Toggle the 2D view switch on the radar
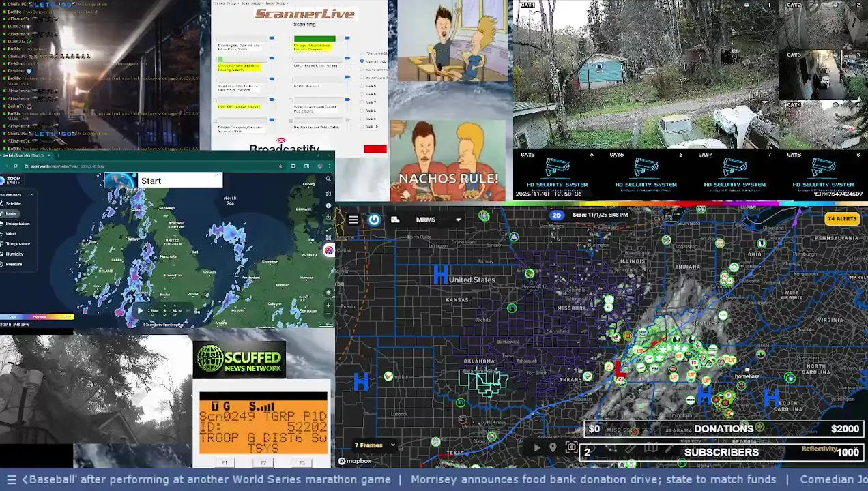The height and width of the screenshot is (491, 868). (557, 215)
